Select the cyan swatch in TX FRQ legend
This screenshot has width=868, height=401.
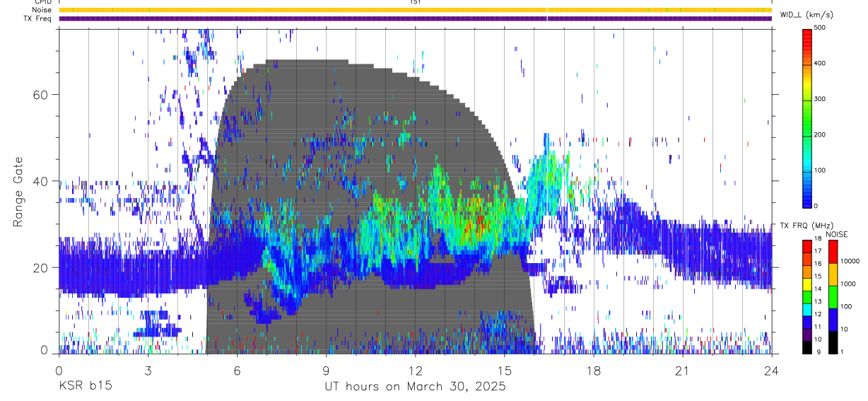click(x=807, y=309)
